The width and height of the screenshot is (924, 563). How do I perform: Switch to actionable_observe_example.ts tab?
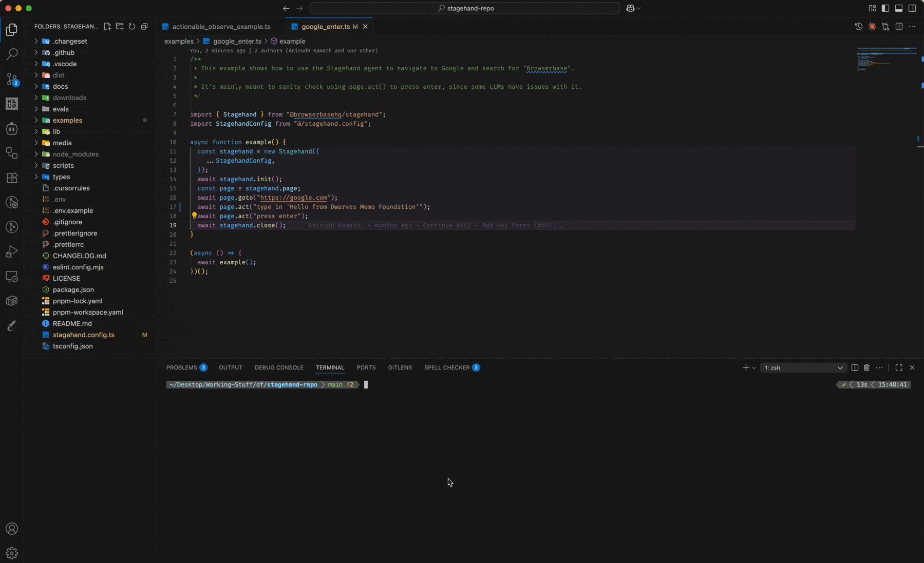point(221,27)
